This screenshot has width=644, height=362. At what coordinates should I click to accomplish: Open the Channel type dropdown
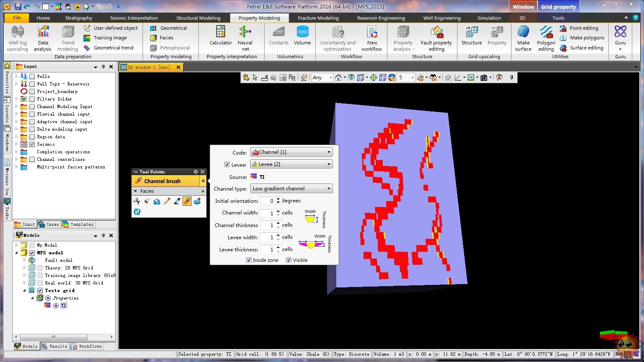coord(291,189)
